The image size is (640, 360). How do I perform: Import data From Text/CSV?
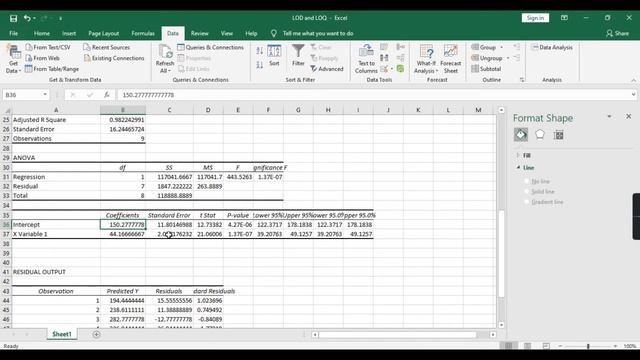(48, 47)
